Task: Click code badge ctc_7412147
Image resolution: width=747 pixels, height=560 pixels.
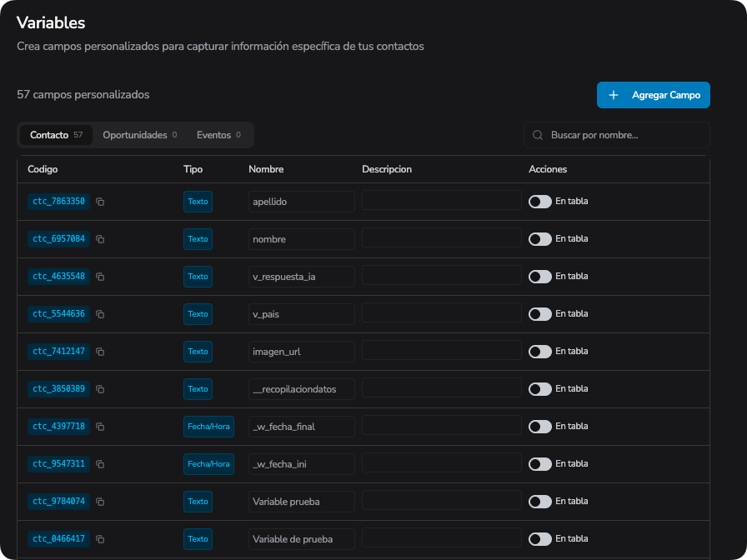Action: pos(58,352)
